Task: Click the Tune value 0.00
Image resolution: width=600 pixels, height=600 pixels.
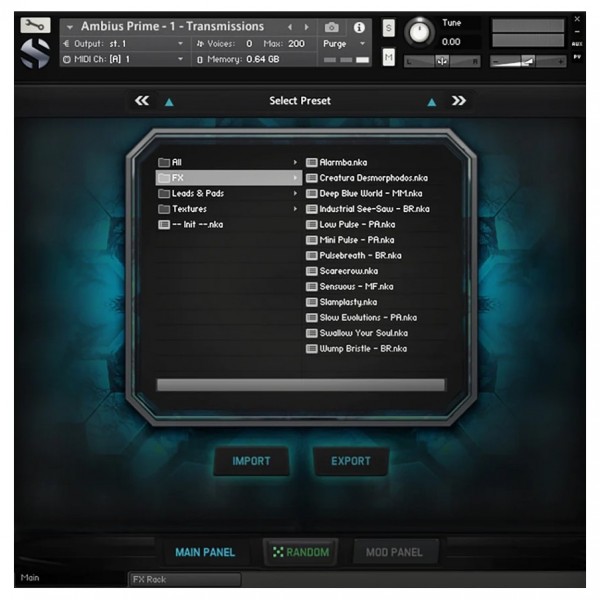Action: pyautogui.click(x=451, y=42)
